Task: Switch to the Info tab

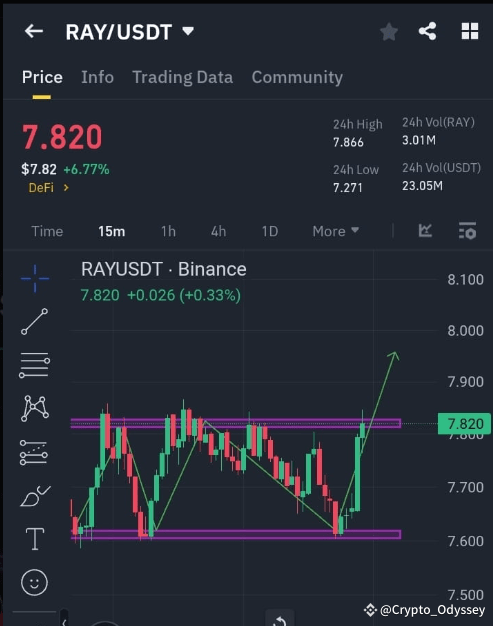Action: click(97, 77)
